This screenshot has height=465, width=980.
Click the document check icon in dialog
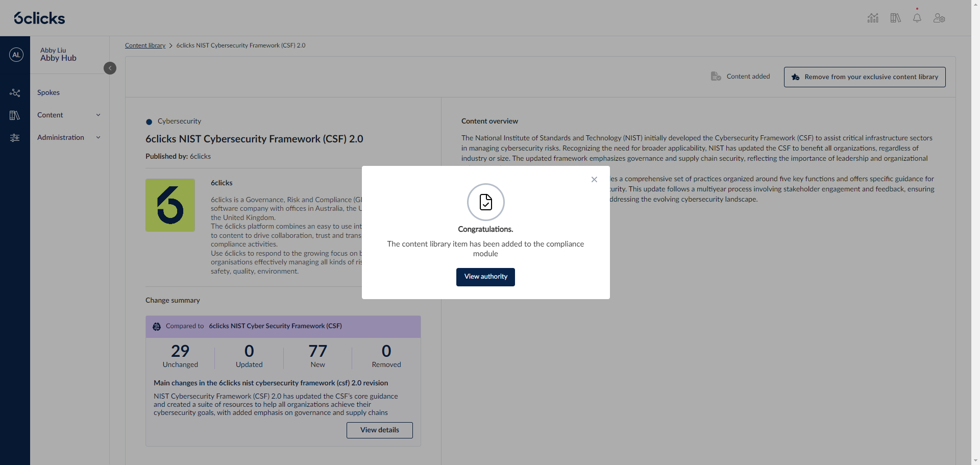[x=486, y=202]
